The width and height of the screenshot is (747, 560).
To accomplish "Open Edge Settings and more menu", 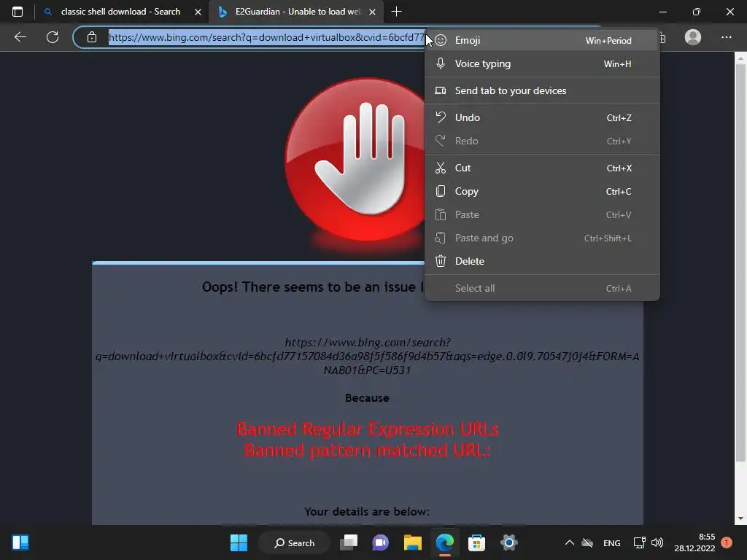I will coord(726,37).
